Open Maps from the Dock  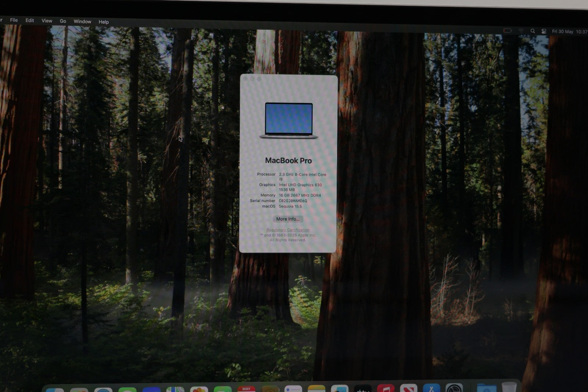click(x=175, y=389)
